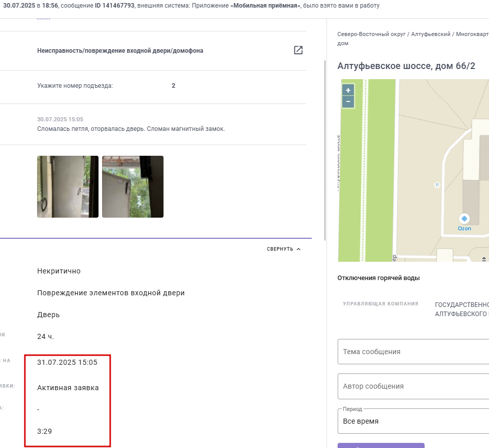This screenshot has width=489, height=448.
Task: Click the Активная заявка status
Action: [68, 388]
